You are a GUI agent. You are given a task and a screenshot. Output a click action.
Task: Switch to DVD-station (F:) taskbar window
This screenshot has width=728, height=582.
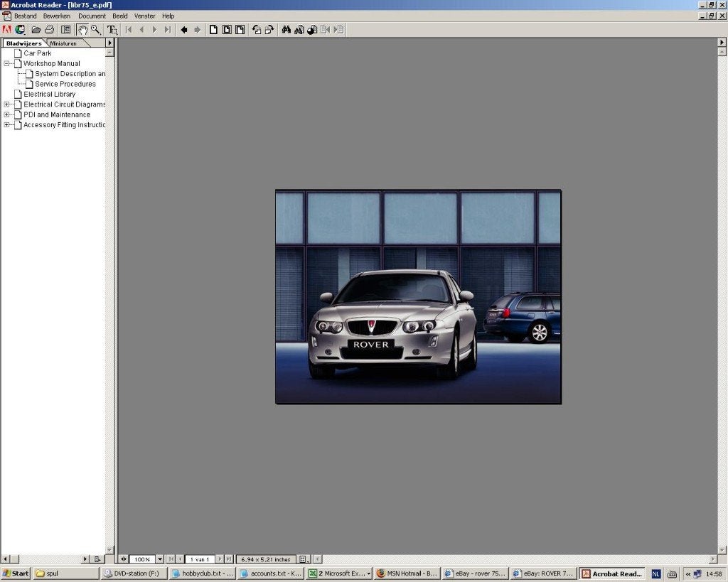(134, 573)
